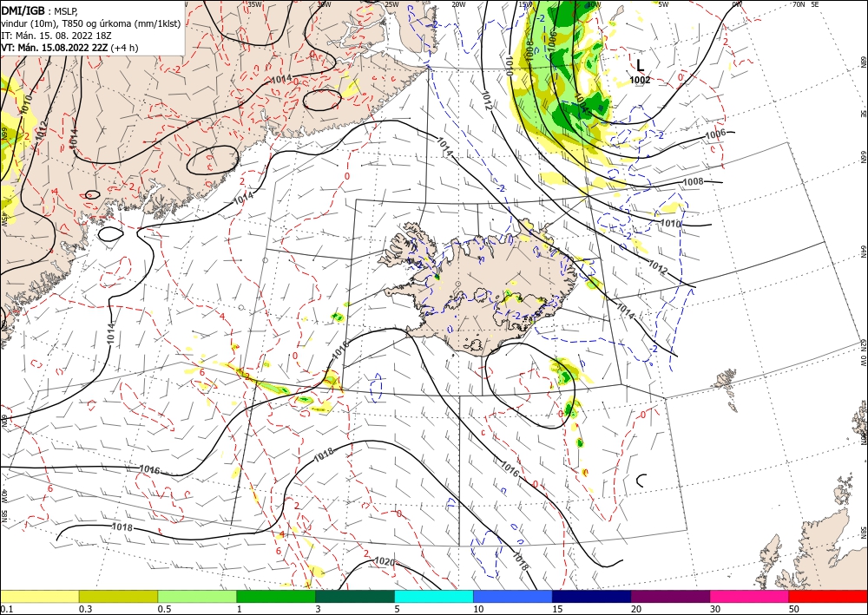Image resolution: width=868 pixels, height=615 pixels.
Task: Click the 1004 isobar label
Action: pyautogui.click(x=581, y=102)
